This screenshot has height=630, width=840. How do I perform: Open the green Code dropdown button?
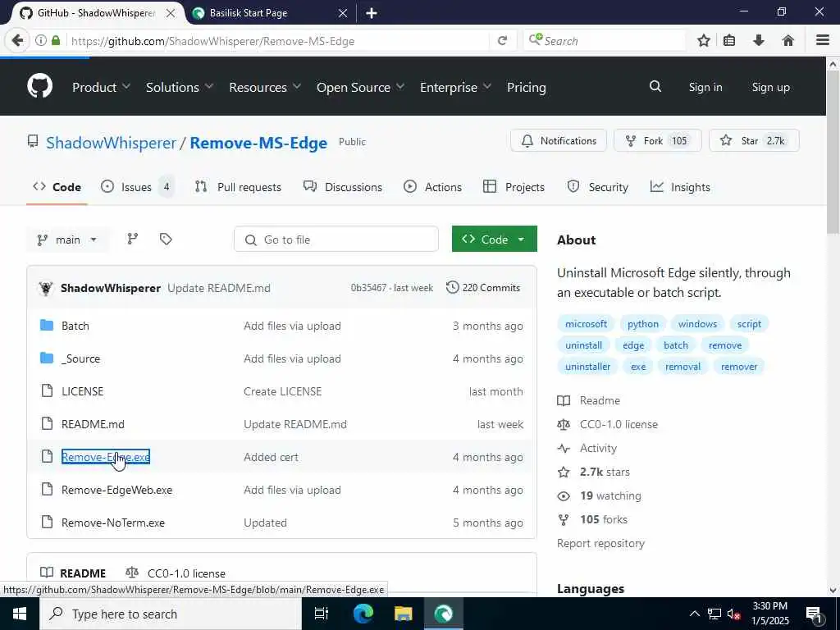tap(494, 239)
